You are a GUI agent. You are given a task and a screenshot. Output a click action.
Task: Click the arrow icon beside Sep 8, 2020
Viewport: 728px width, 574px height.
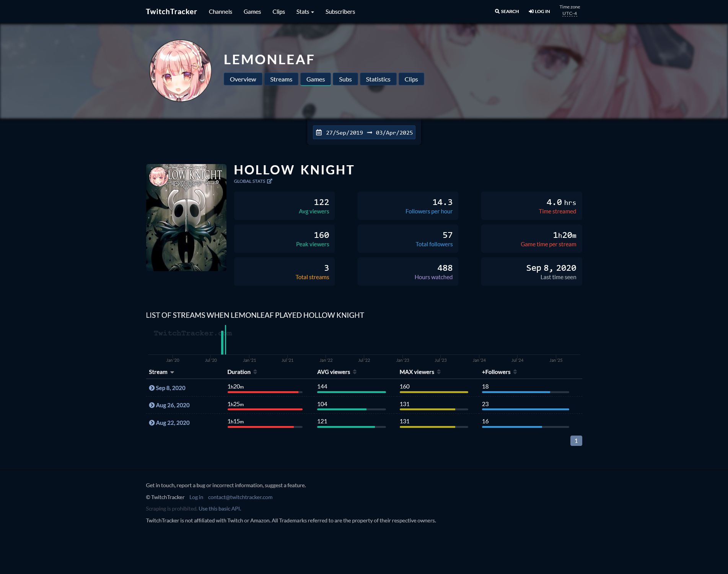click(152, 388)
